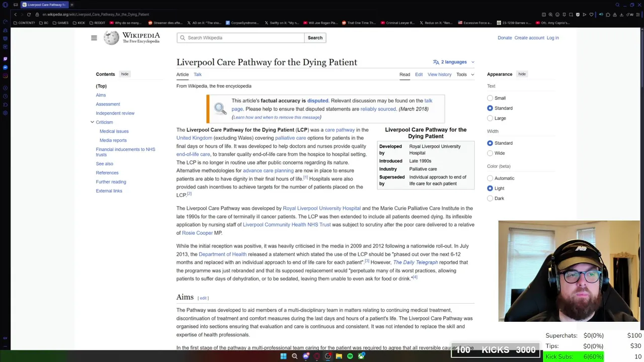
Task: Open the Wikipedia main menu hamburger icon
Action: click(x=94, y=38)
